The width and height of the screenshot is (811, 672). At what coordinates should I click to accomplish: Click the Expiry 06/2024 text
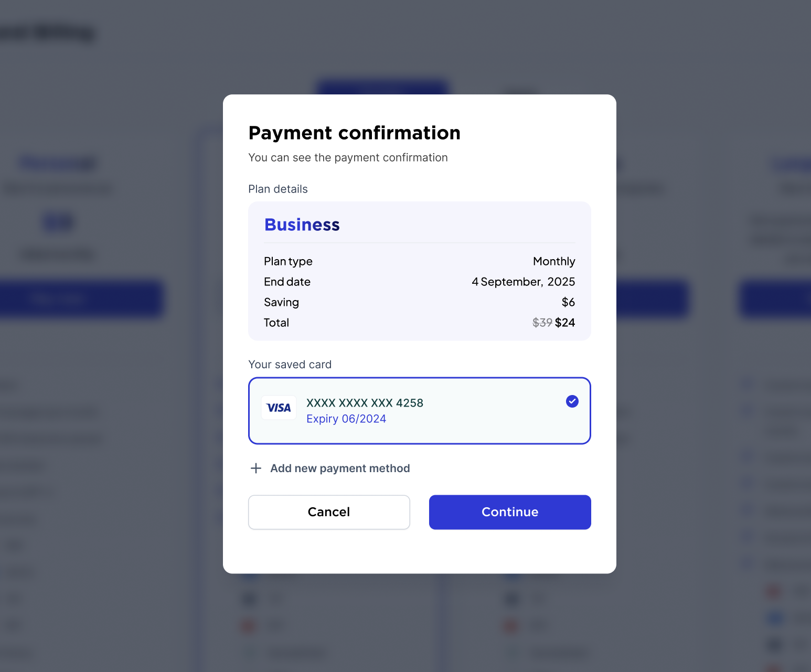(x=346, y=419)
